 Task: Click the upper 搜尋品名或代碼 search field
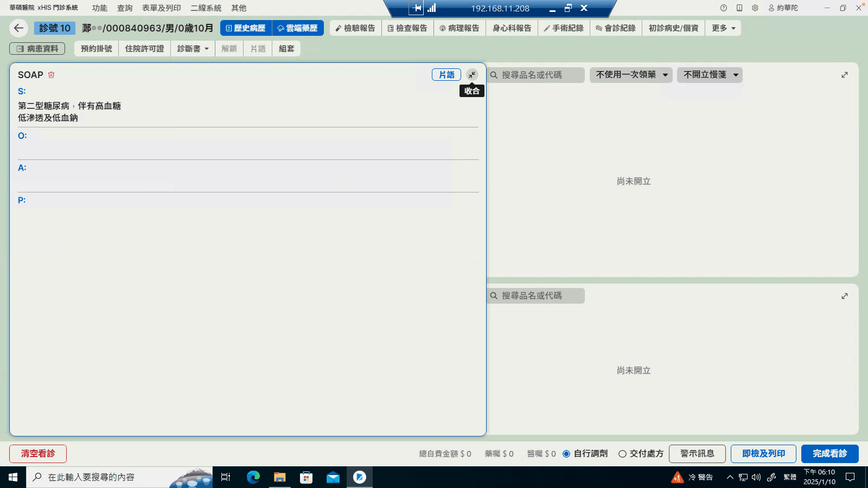536,75
